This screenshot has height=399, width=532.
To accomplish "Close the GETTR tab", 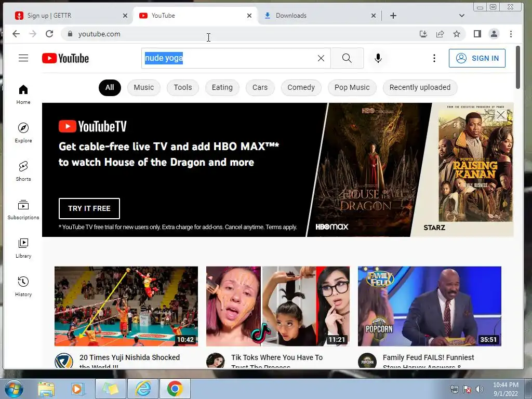I will pyautogui.click(x=125, y=16).
